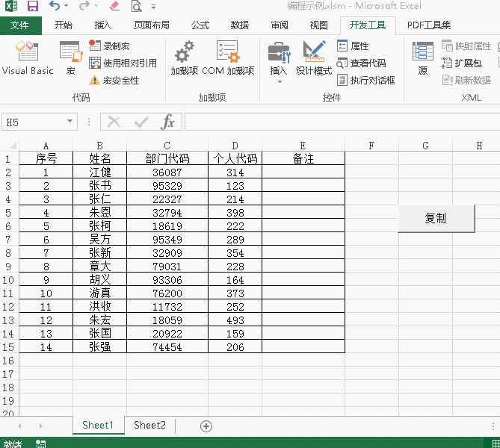The height and width of the screenshot is (448, 500).
Task: Open control 属性 properties
Action: [x=353, y=46]
